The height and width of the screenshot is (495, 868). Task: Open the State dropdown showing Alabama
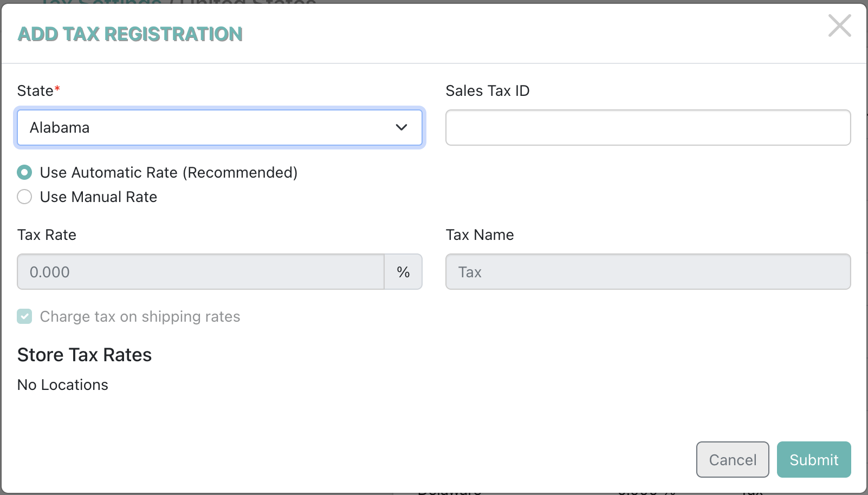point(219,128)
